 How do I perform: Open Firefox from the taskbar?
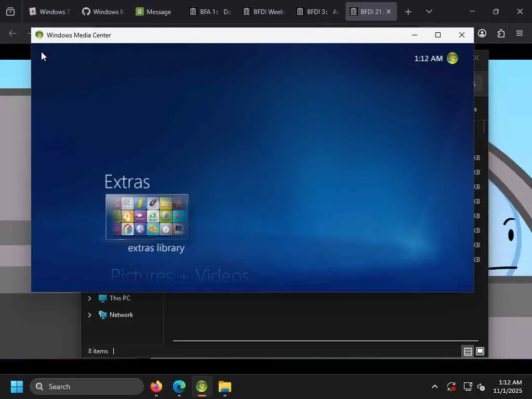156,387
